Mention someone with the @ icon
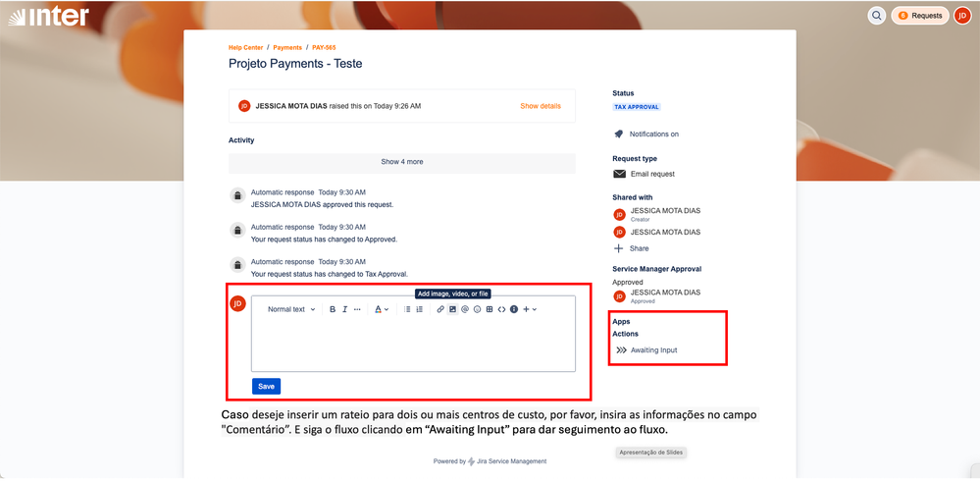 coord(465,309)
